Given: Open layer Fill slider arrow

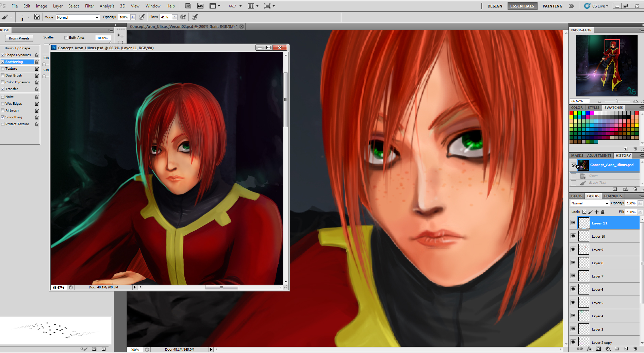Looking at the screenshot, I should (x=640, y=212).
